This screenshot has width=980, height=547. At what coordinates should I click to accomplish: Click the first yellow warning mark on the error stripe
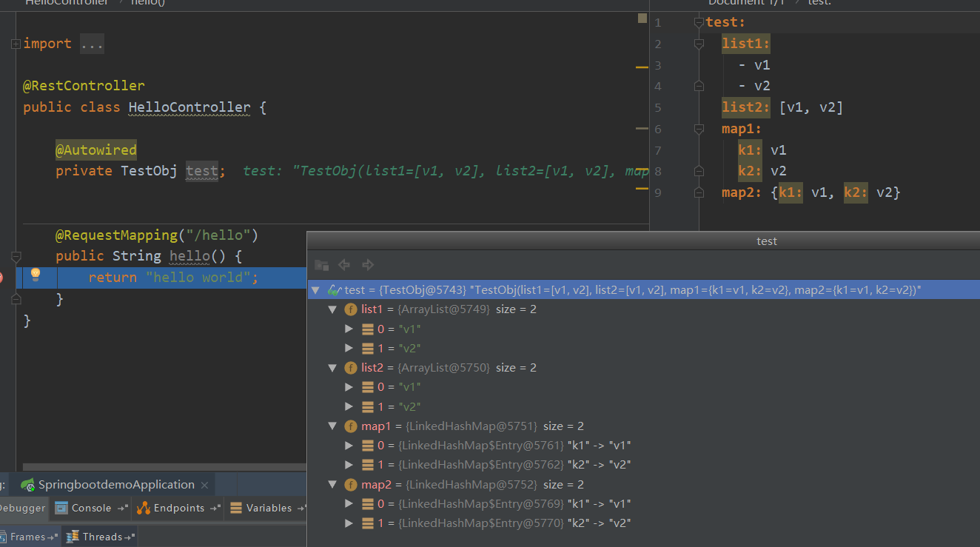[x=642, y=67]
